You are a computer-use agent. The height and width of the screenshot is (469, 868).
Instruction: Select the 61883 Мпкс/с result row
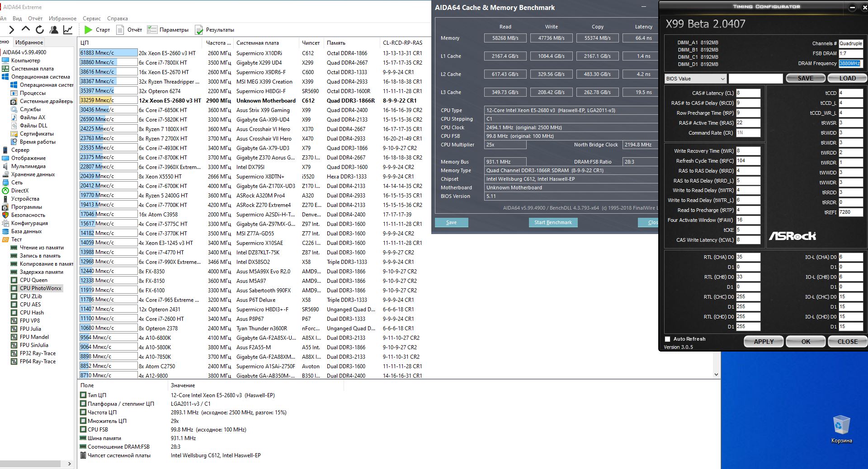(251, 53)
